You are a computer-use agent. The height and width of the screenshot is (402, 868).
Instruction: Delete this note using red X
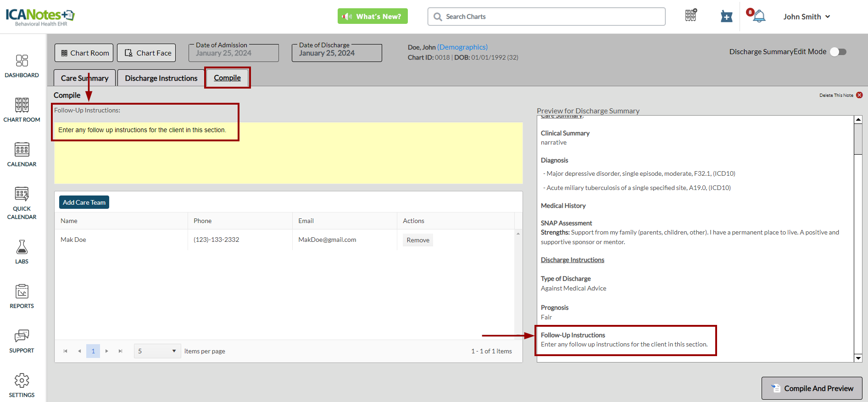pos(859,95)
